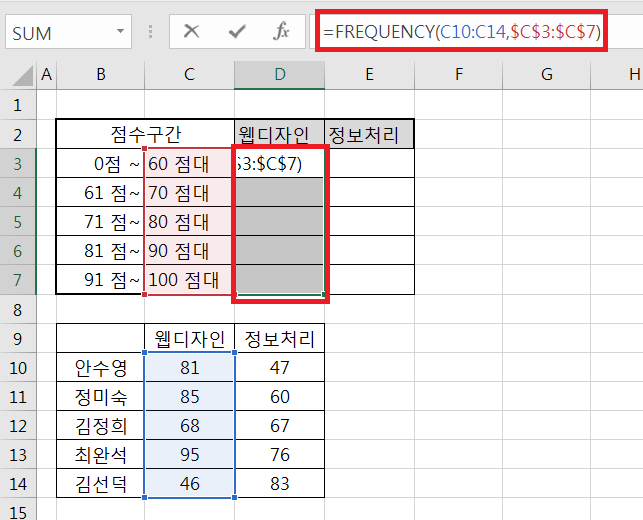This screenshot has width=643, height=520.
Task: Click the Enter checkmark formula button
Action: [x=237, y=32]
